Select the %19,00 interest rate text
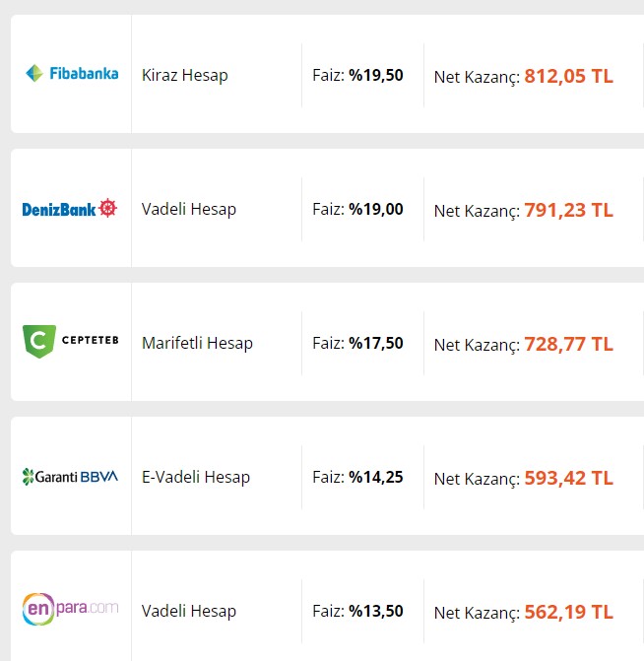 coord(376,209)
